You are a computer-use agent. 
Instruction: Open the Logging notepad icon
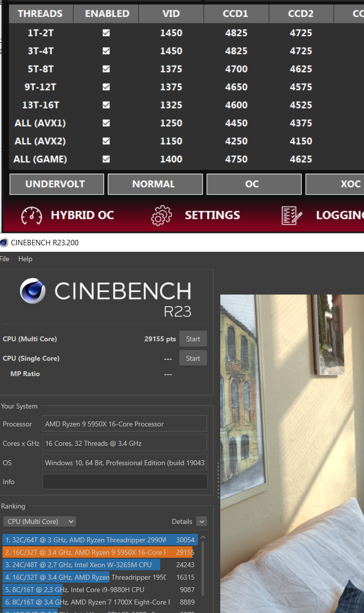(x=291, y=215)
